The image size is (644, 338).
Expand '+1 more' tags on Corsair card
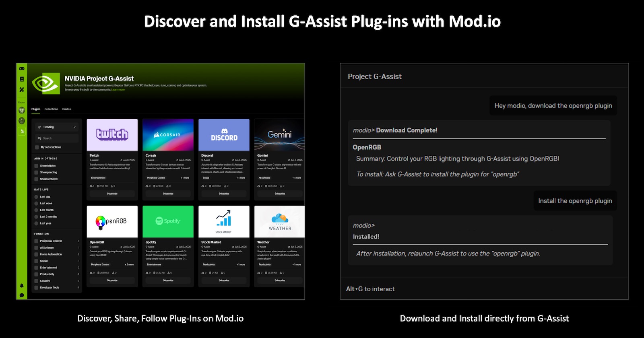[x=185, y=178]
